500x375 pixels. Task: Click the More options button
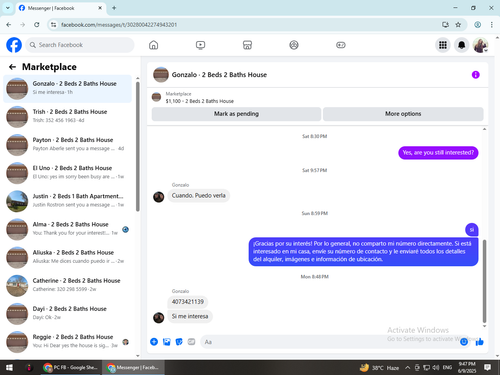point(403,114)
